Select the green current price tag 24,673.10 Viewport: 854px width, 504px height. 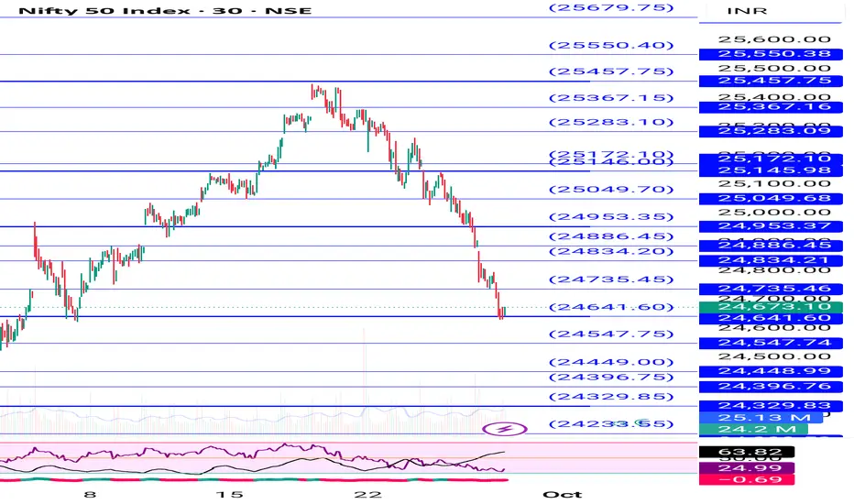770,307
